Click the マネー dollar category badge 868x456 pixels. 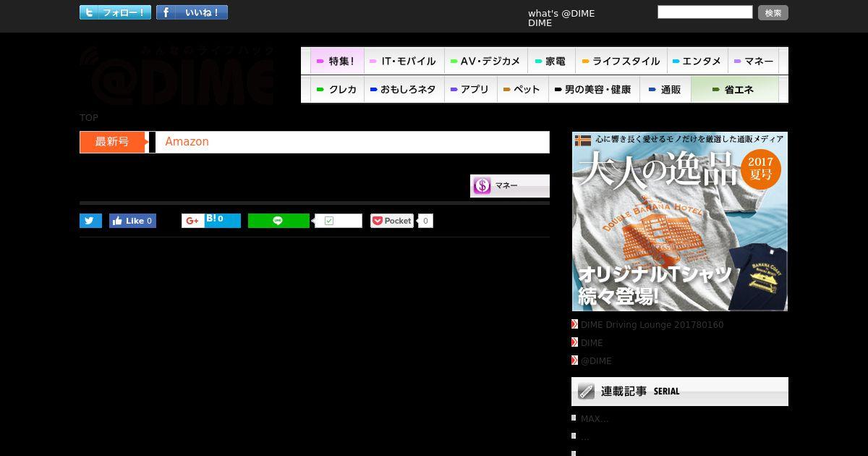[x=510, y=186]
